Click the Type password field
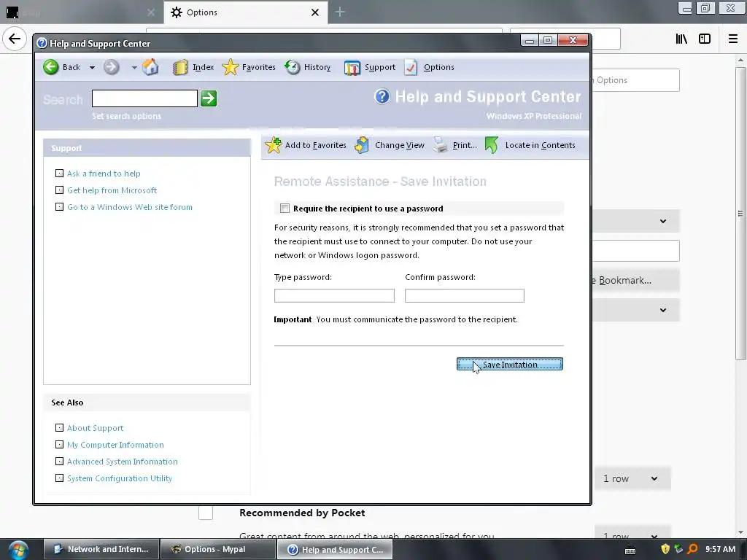 [x=334, y=296]
